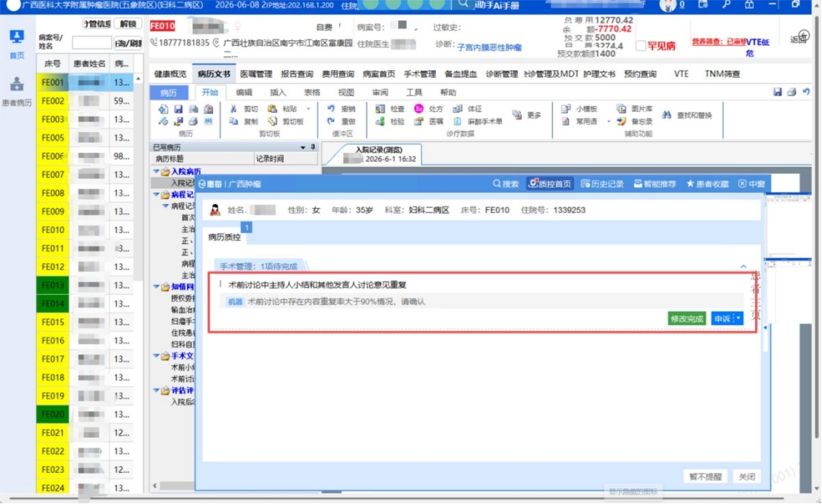The image size is (822, 504).
Task: Switch to the 健康概览 tab
Action: click(x=170, y=74)
